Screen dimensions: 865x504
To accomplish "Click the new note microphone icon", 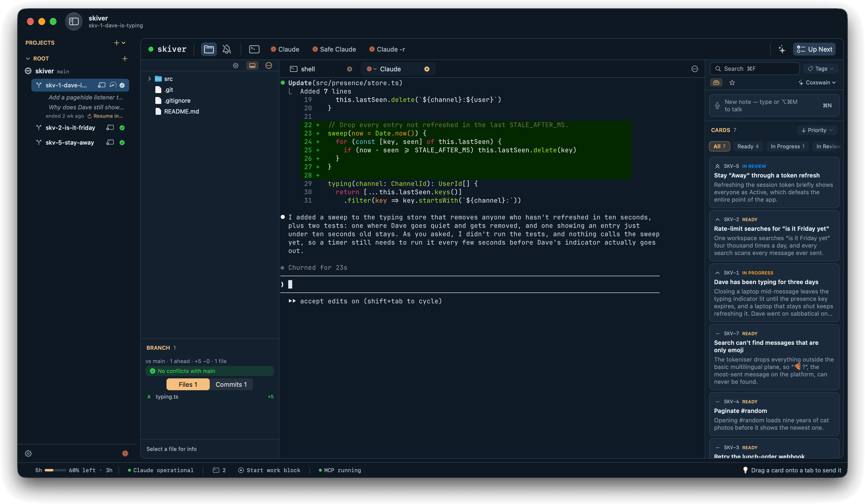I will point(717,105).
